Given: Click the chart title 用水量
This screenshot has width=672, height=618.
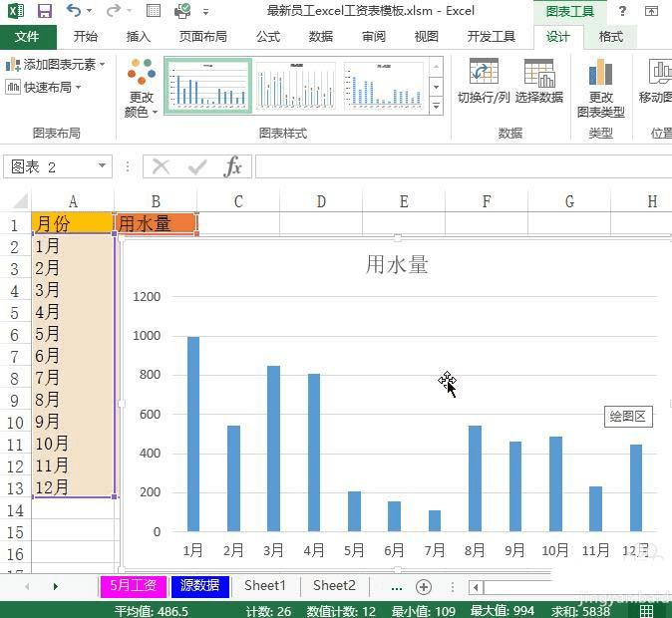Looking at the screenshot, I should [x=396, y=264].
